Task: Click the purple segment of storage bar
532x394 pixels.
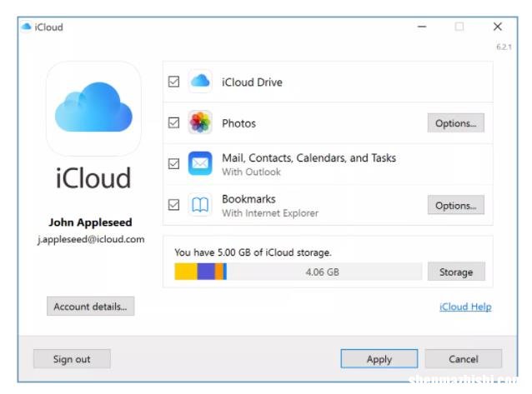Action: (x=206, y=272)
